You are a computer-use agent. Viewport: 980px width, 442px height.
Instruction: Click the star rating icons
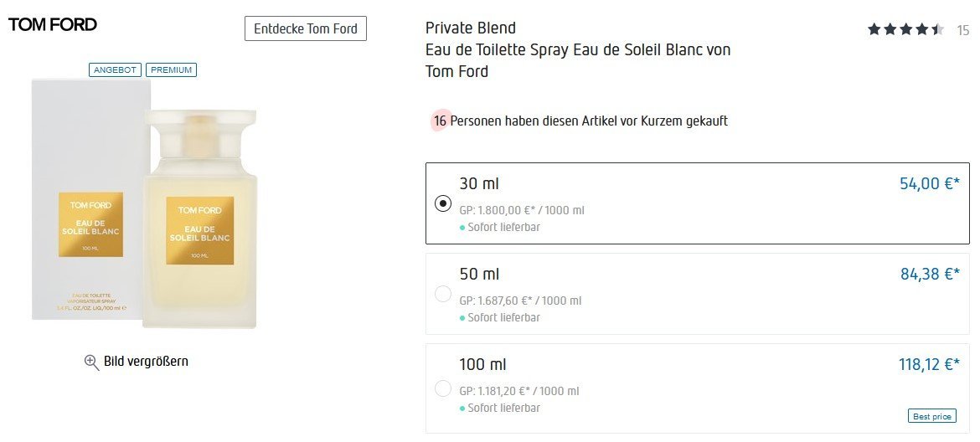click(x=905, y=30)
